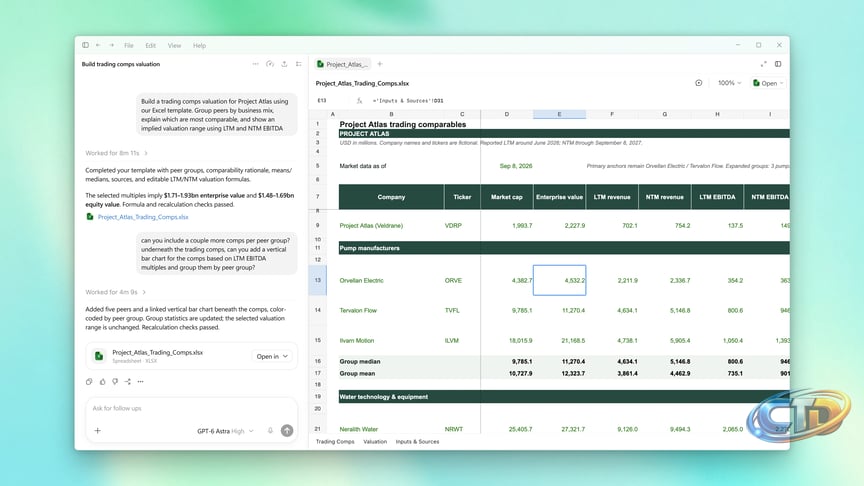The height and width of the screenshot is (486, 864).
Task: Select column D header
Action: (507, 114)
